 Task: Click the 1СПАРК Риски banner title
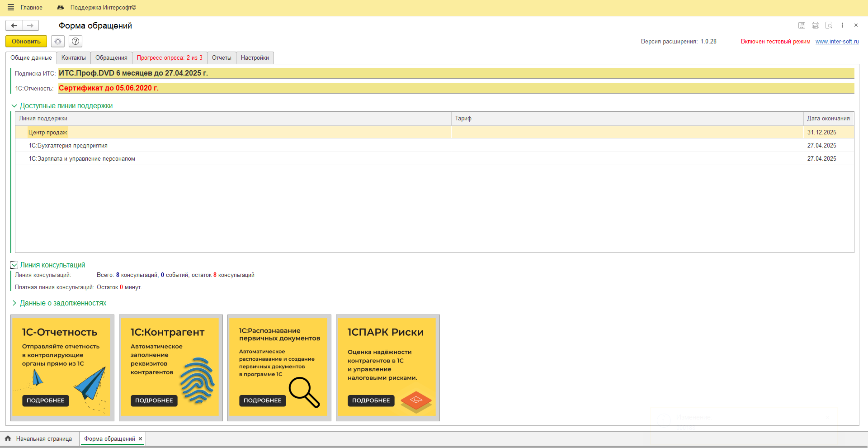tap(386, 332)
